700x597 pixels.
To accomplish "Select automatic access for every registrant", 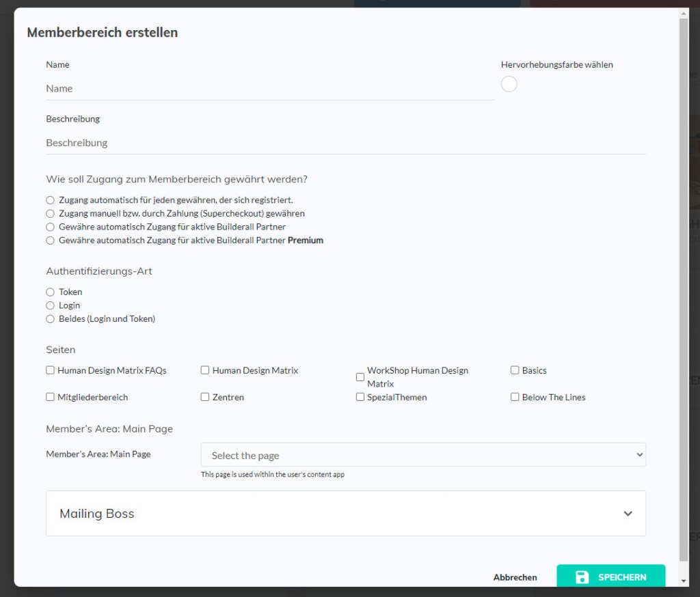I will click(x=50, y=200).
